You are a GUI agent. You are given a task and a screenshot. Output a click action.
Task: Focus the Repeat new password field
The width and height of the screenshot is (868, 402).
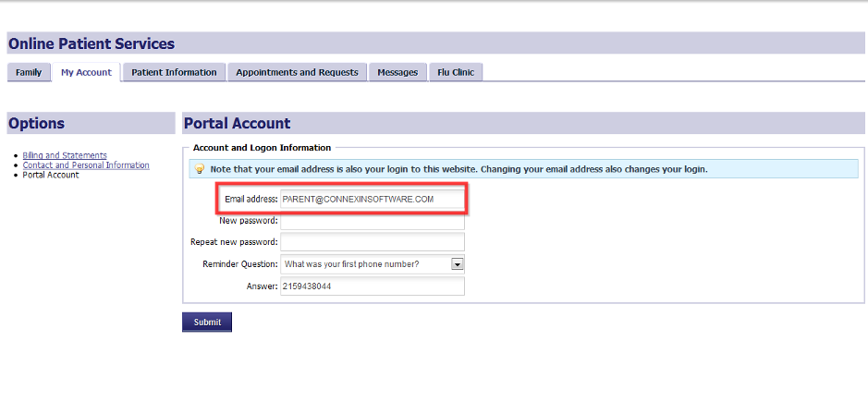[372, 242]
